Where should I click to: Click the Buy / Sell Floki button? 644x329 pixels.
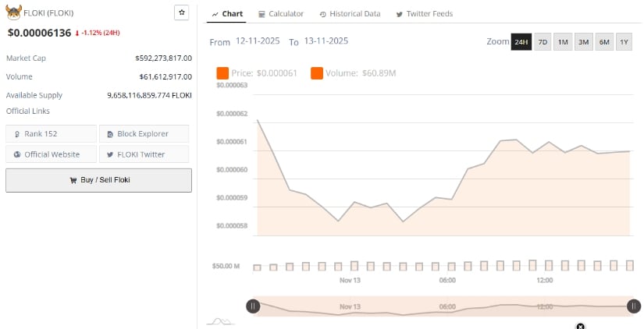98,180
